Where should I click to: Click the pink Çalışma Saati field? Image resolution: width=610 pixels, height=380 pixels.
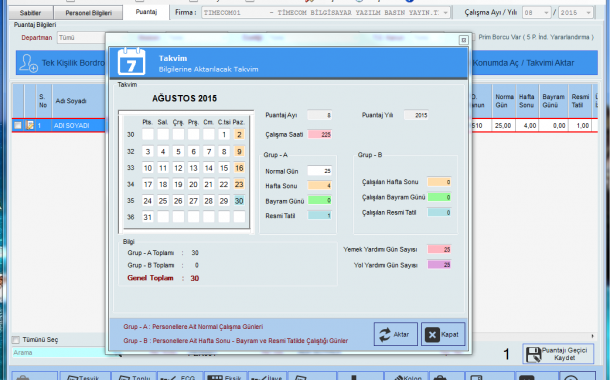pos(320,135)
